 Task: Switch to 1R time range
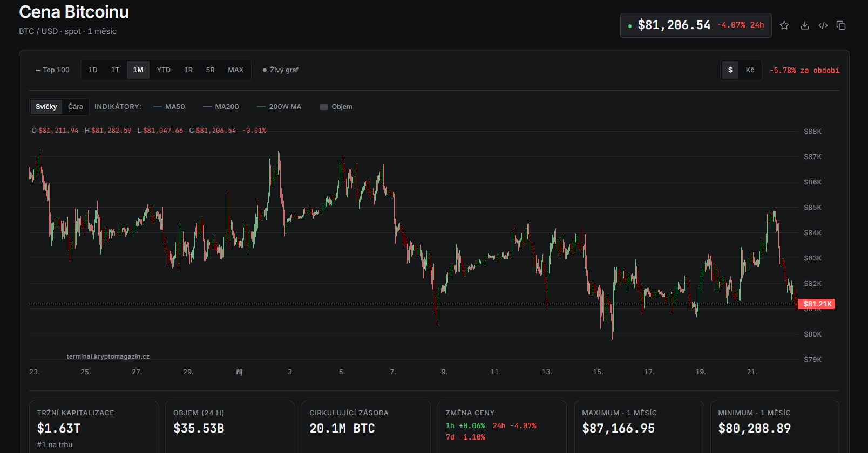(188, 70)
